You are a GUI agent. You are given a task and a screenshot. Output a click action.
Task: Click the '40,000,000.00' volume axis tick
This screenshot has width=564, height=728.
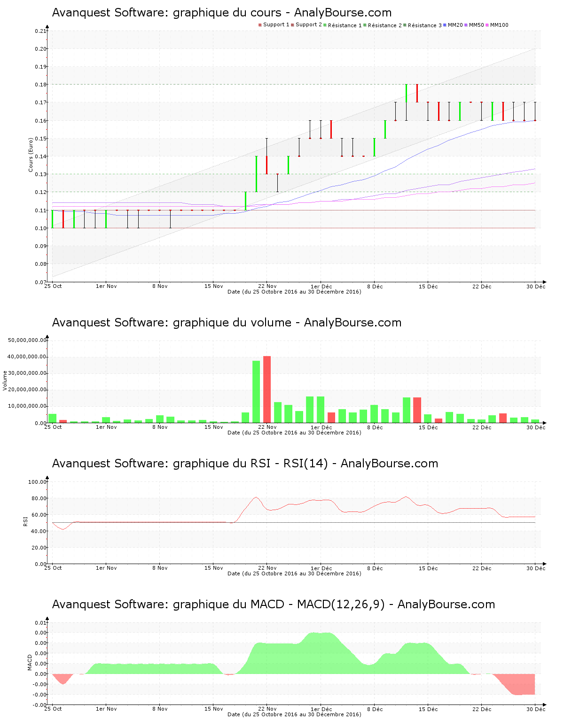(x=27, y=356)
